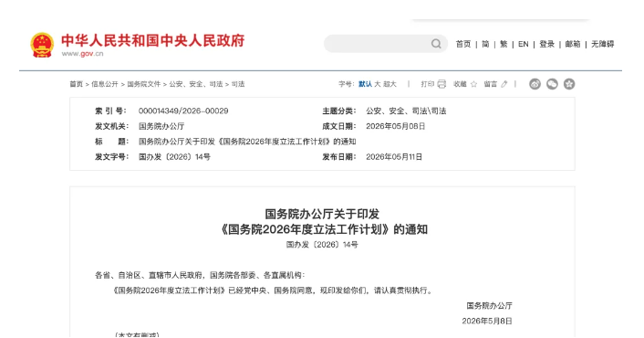Click 主题分类 value 公安、安全、司法\司法
The height and width of the screenshot is (338, 644).
tap(406, 111)
